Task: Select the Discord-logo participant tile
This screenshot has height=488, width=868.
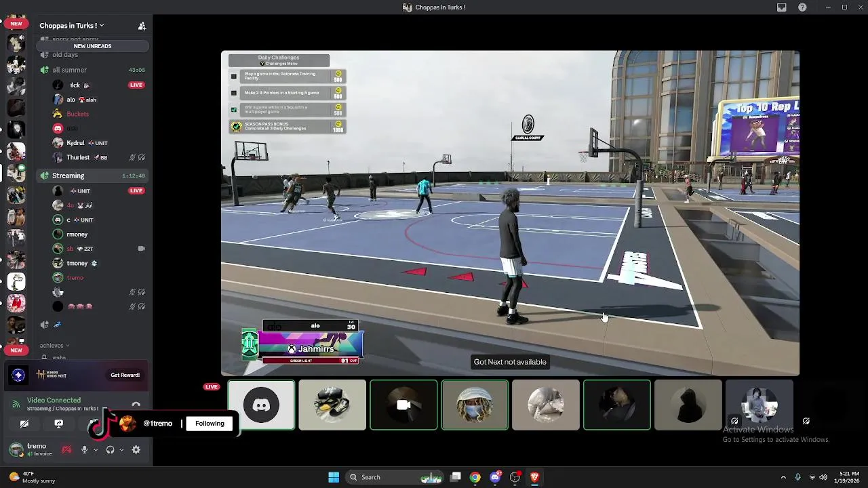Action: click(261, 405)
